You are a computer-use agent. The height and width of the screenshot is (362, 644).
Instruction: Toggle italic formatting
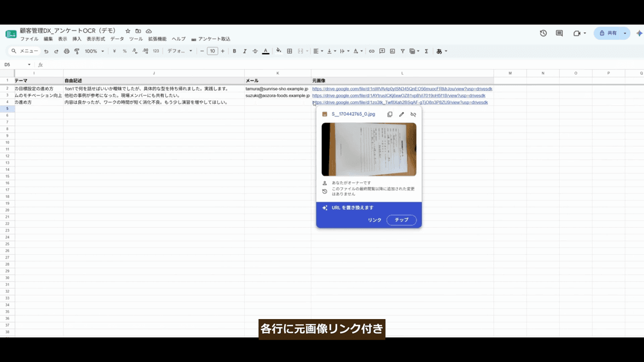245,51
